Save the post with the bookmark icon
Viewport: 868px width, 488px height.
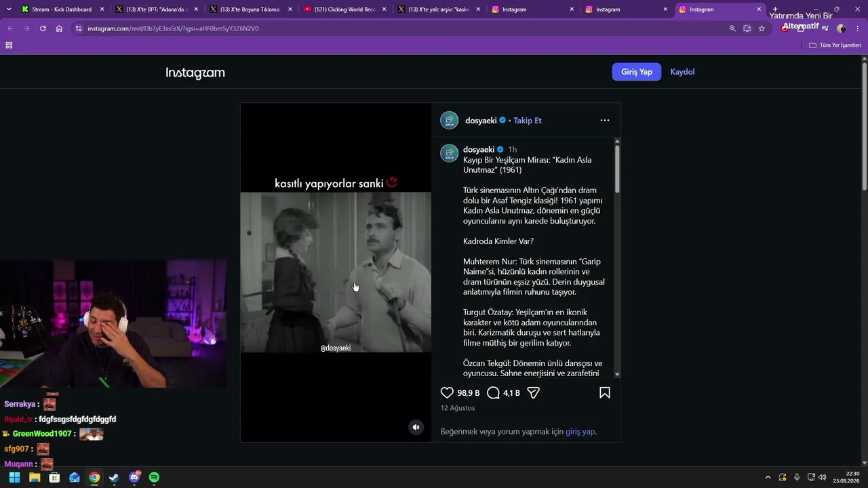(x=605, y=393)
